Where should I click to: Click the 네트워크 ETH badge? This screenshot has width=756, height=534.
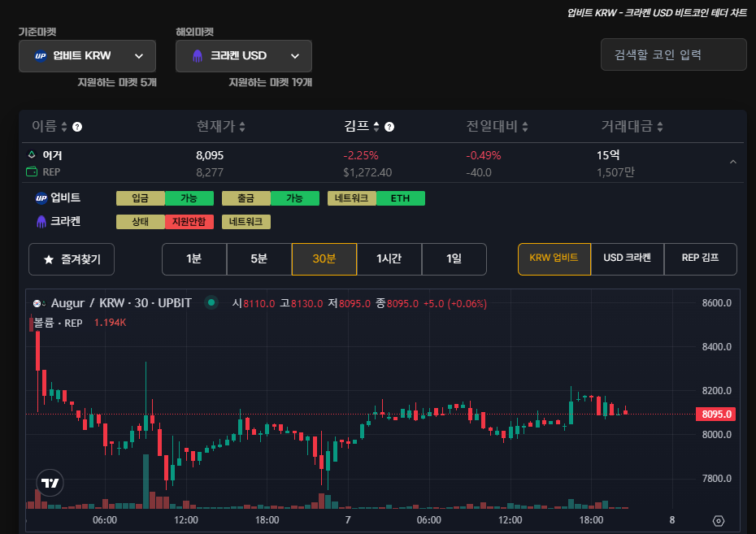tap(376, 198)
